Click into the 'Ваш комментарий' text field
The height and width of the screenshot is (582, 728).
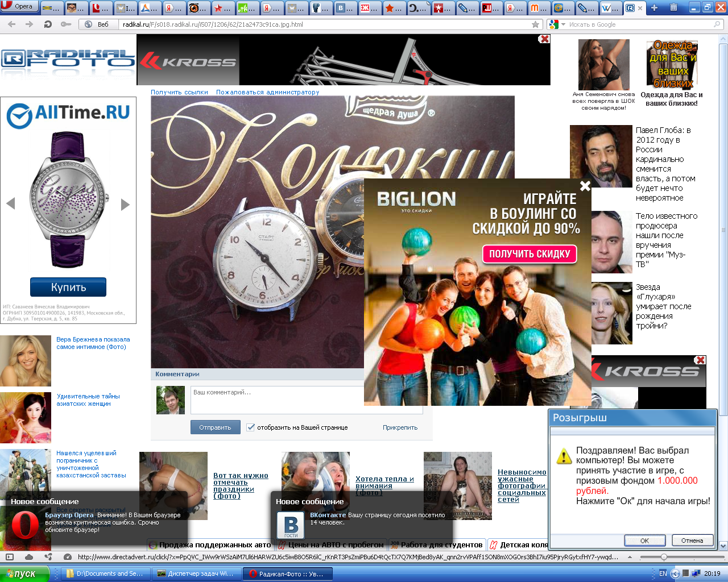click(279, 400)
